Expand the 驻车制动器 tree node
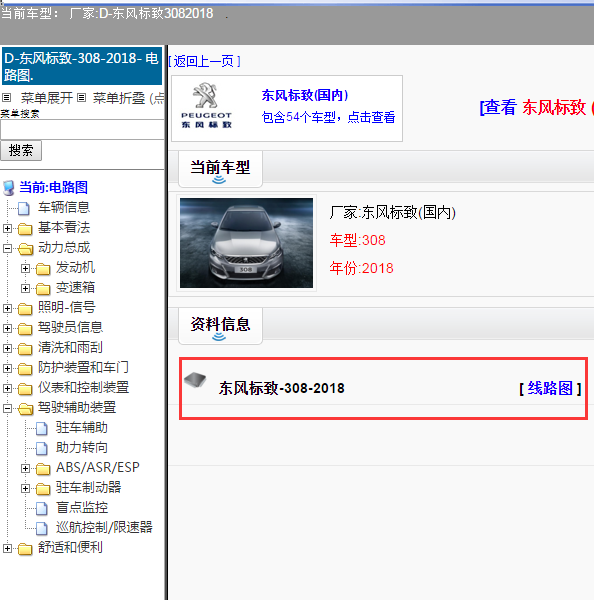This screenshot has width=594, height=600. click(x=25, y=488)
